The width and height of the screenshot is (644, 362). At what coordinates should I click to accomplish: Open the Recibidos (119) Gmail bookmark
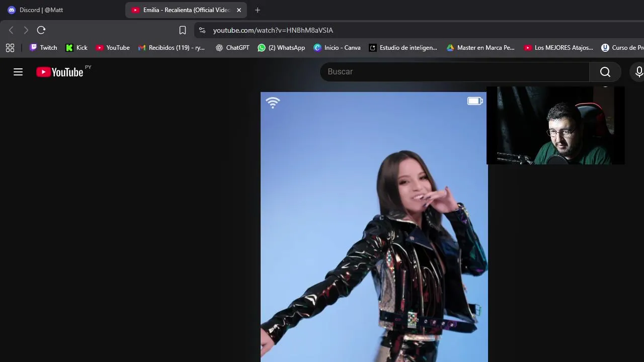click(x=172, y=48)
